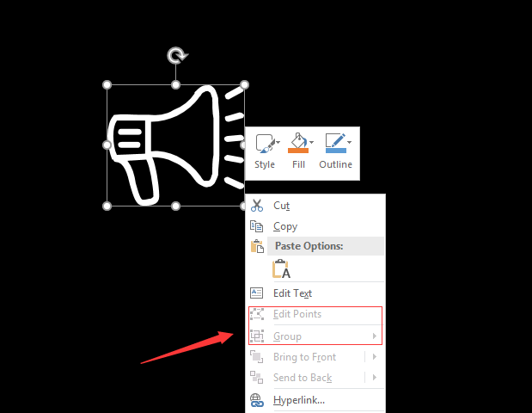The width and height of the screenshot is (532, 413).
Task: Open the Outline color dropdown arrow
Action: [x=349, y=142]
